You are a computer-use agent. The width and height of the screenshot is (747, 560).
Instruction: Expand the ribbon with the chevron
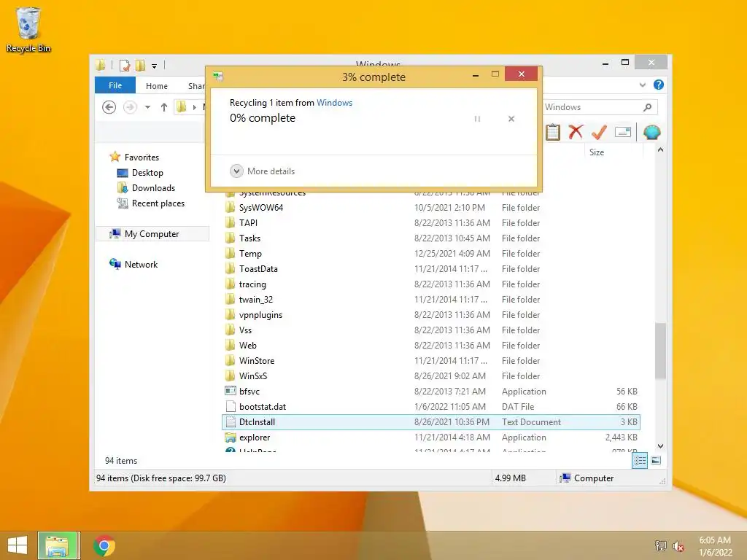[642, 85]
